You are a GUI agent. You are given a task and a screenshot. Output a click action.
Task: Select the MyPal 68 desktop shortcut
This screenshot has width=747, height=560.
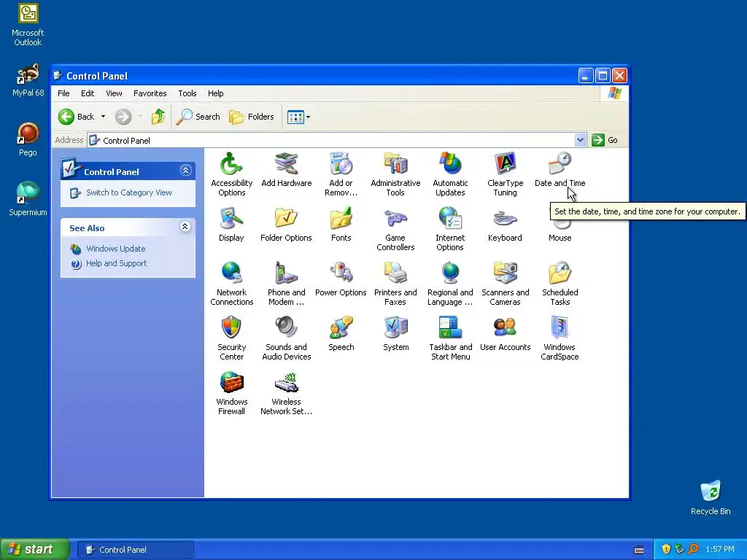click(28, 80)
